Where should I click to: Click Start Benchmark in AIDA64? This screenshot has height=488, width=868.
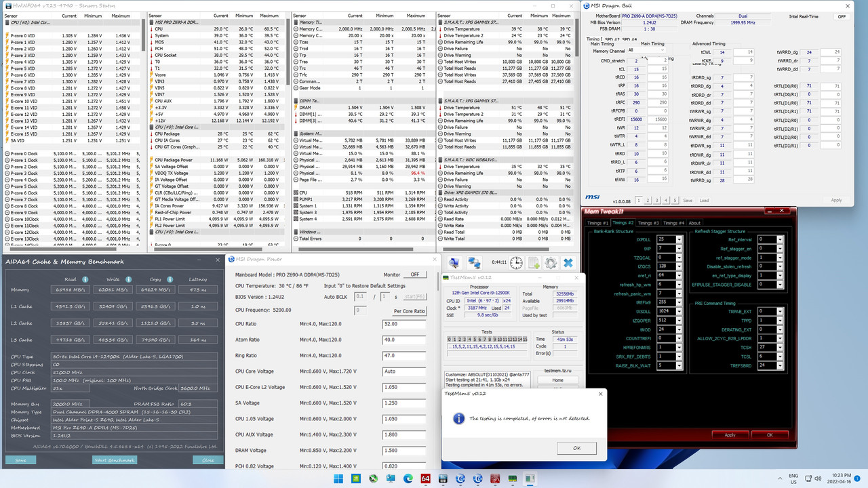tap(114, 460)
